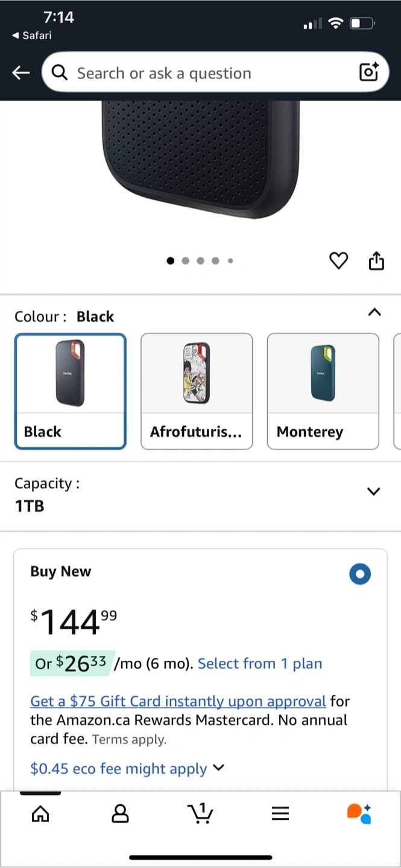Select the Buy New radio button

point(360,574)
